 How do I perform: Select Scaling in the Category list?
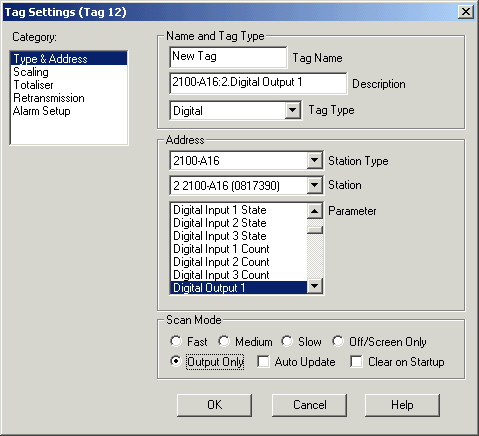(31, 72)
